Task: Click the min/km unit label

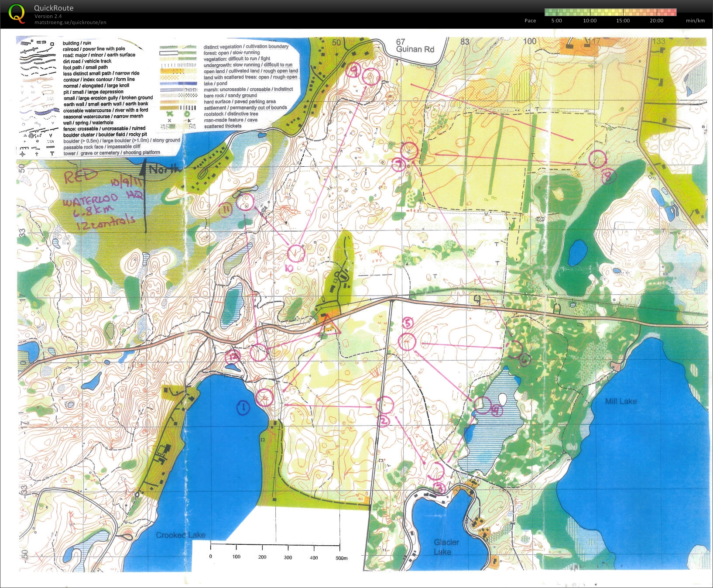Action: [695, 21]
